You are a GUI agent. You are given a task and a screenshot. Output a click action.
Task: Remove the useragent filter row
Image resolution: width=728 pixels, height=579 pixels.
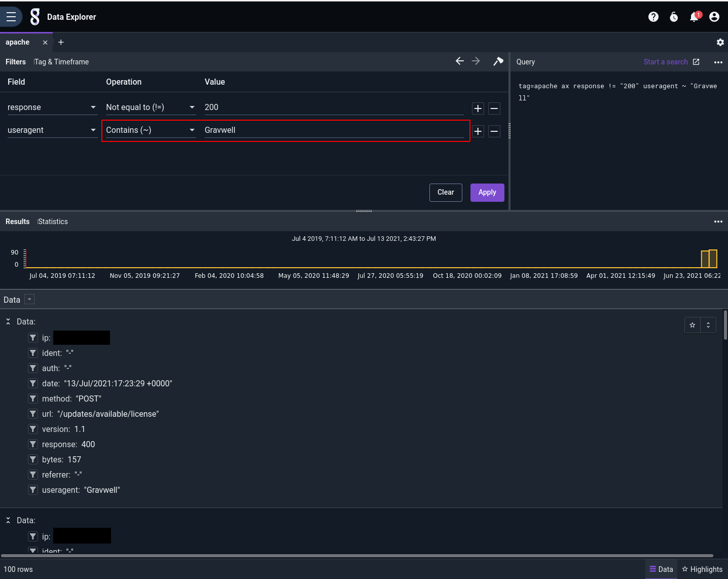494,131
